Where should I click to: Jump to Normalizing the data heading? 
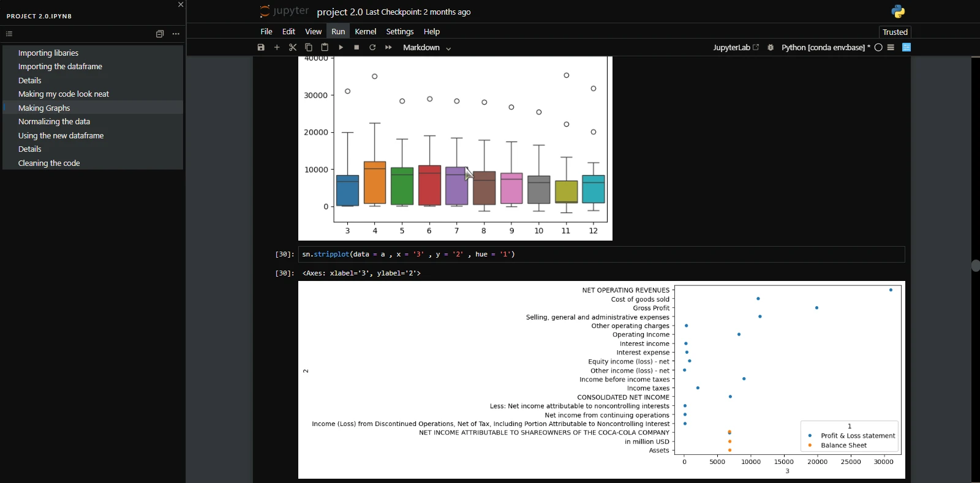click(54, 122)
